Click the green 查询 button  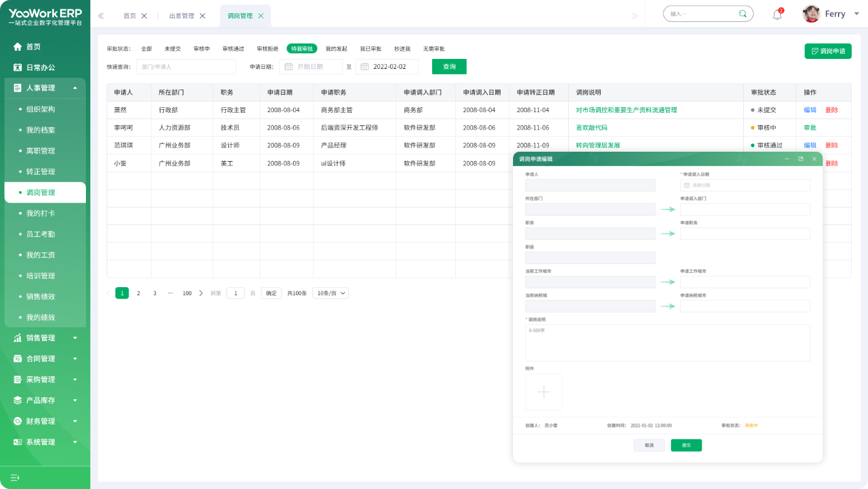click(x=449, y=66)
